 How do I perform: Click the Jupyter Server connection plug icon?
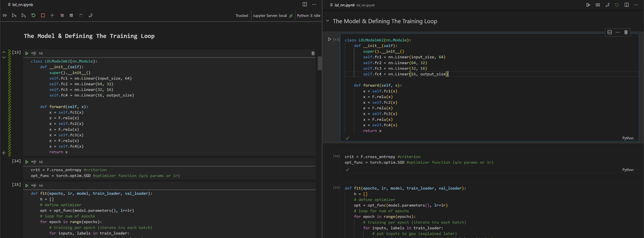tap(291, 16)
